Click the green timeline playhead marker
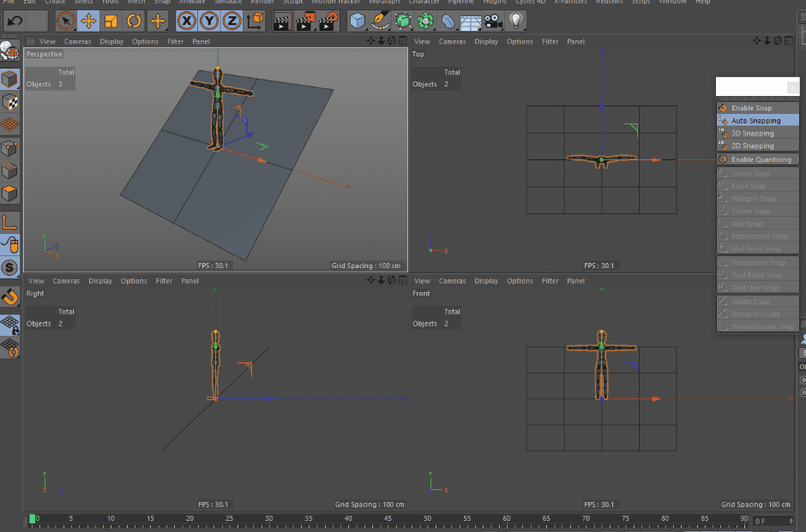The image size is (806, 532). pyautogui.click(x=32, y=519)
